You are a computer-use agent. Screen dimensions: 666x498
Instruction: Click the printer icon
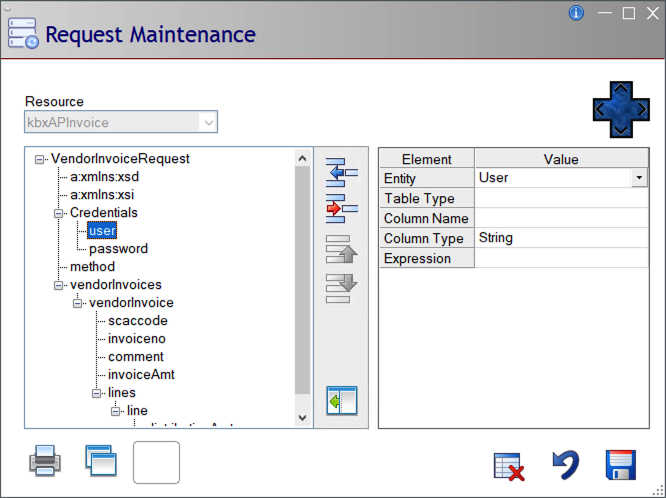coord(45,462)
